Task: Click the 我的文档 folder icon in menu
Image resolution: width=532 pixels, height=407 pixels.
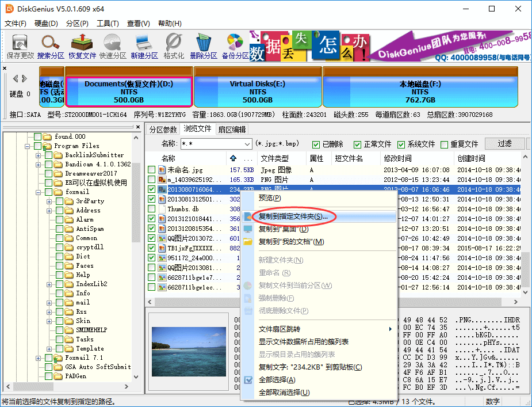Action: (248, 242)
